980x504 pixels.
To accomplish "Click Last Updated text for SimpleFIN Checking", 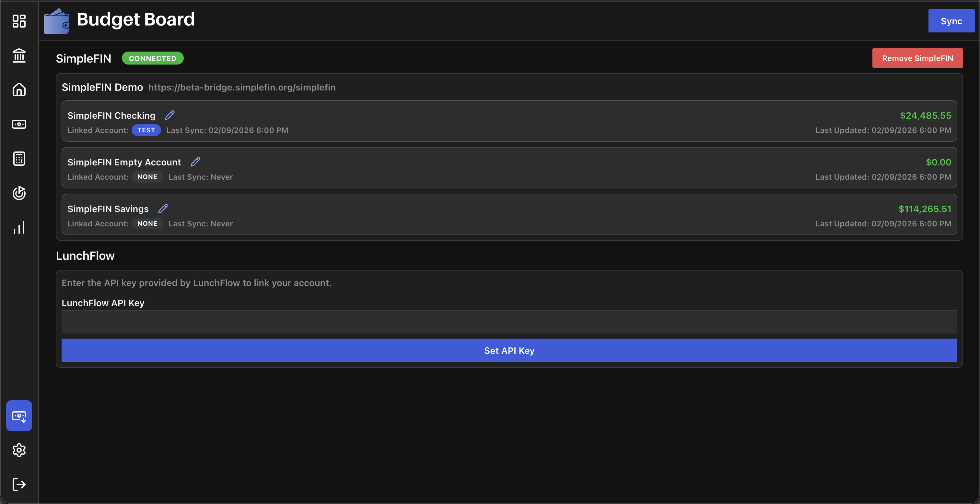I will tap(883, 131).
